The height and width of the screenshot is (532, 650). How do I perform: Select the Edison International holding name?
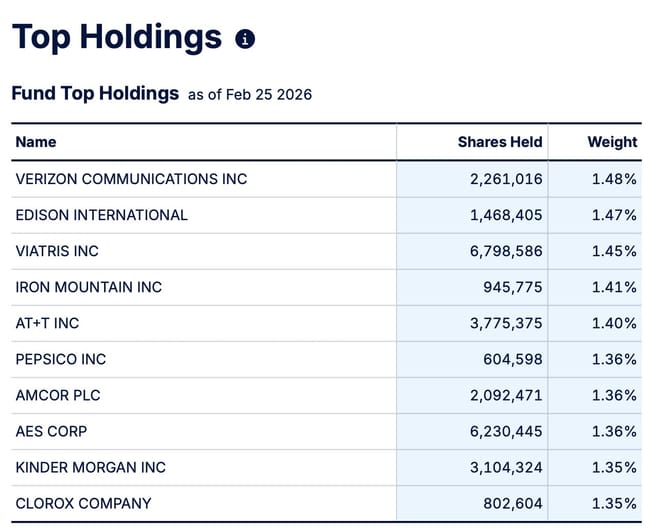click(101, 215)
